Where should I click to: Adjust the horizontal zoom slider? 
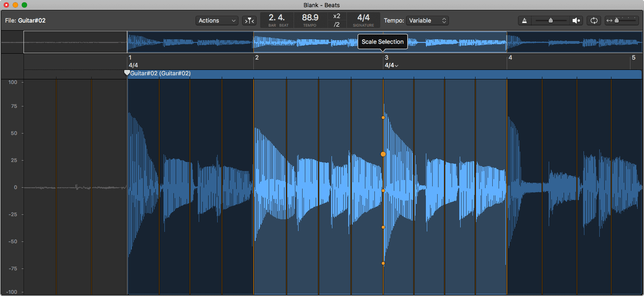(x=616, y=21)
